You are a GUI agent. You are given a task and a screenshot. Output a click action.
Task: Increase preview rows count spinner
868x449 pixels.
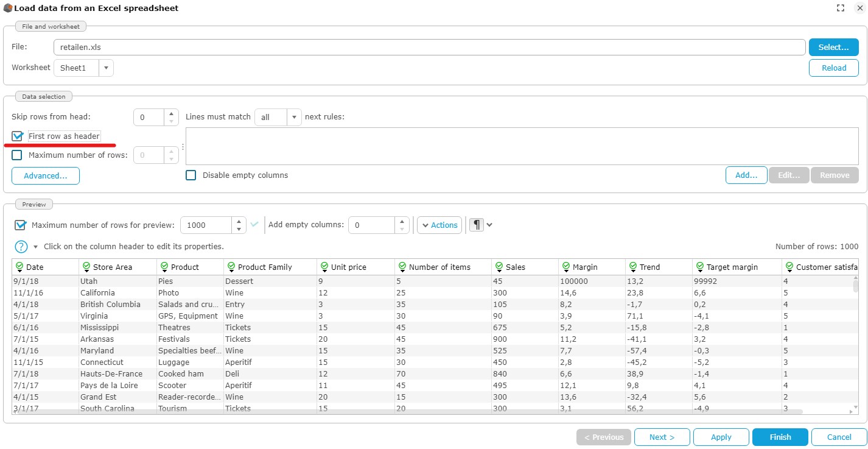pyautogui.click(x=239, y=221)
